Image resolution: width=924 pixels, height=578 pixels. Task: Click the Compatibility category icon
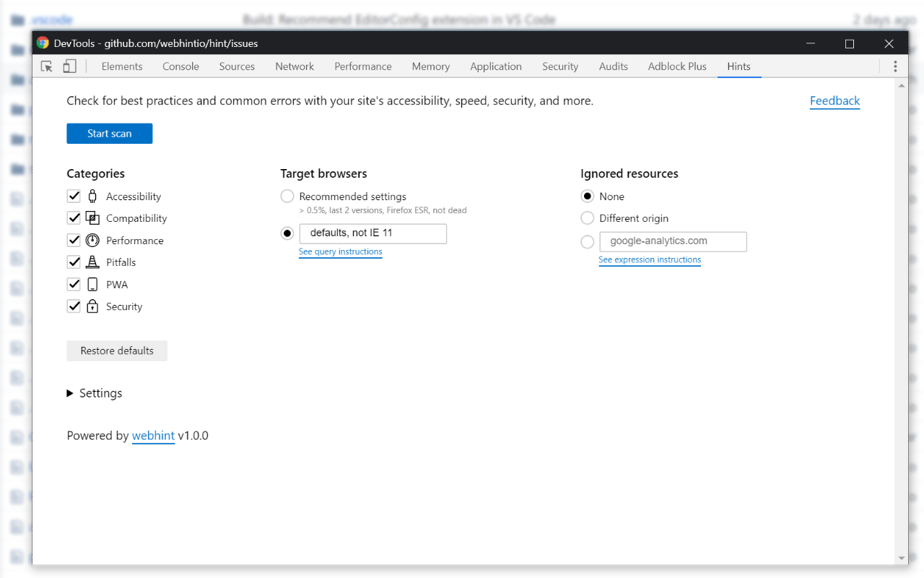pyautogui.click(x=92, y=217)
